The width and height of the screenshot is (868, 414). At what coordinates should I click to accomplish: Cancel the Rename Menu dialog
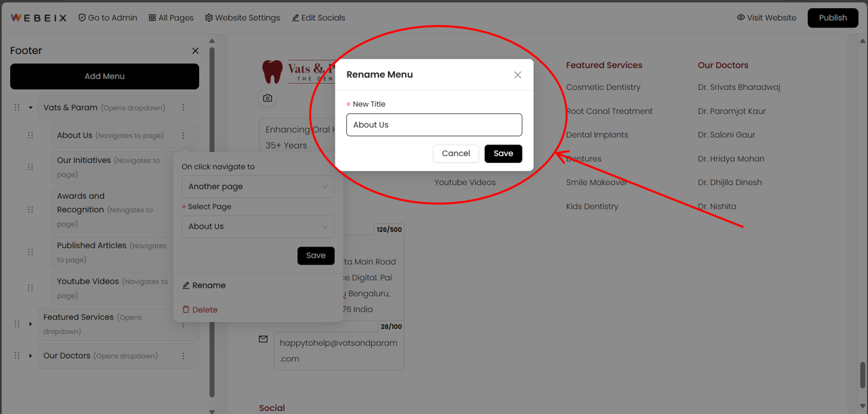point(456,153)
